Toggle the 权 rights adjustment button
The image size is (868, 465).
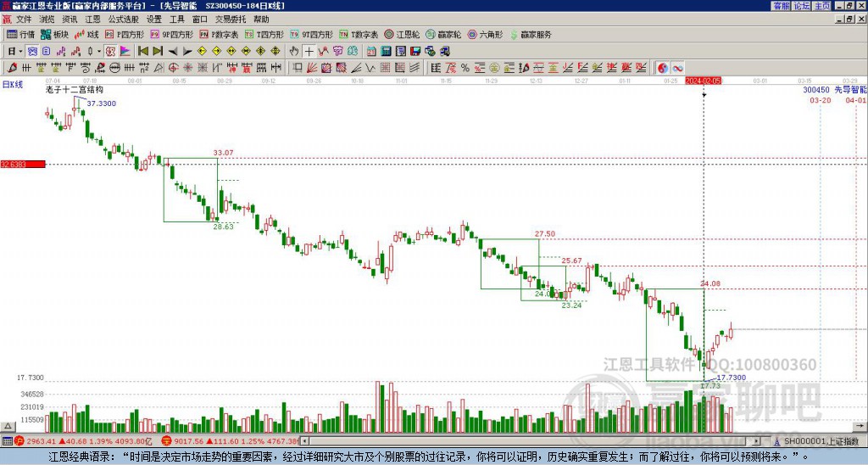(x=110, y=52)
